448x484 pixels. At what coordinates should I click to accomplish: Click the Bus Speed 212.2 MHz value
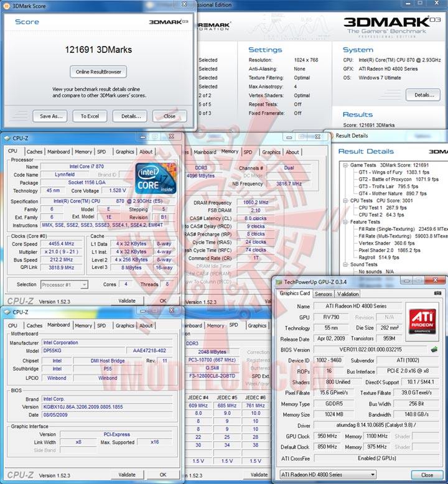(x=61, y=260)
